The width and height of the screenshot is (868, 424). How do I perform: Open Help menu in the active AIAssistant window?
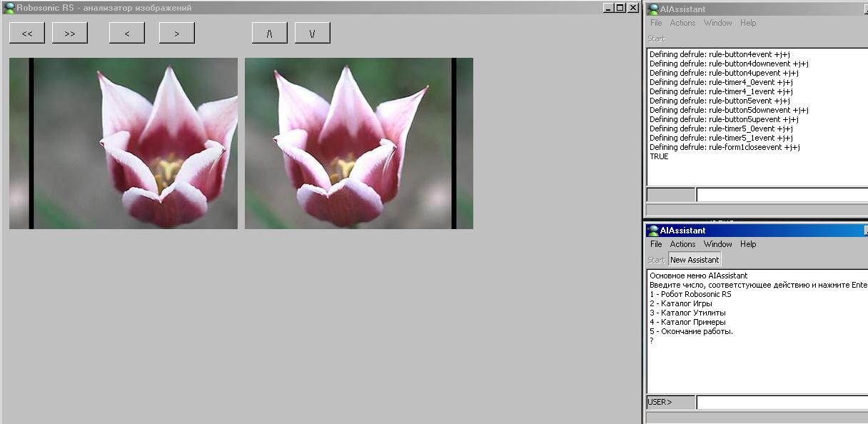coord(748,244)
